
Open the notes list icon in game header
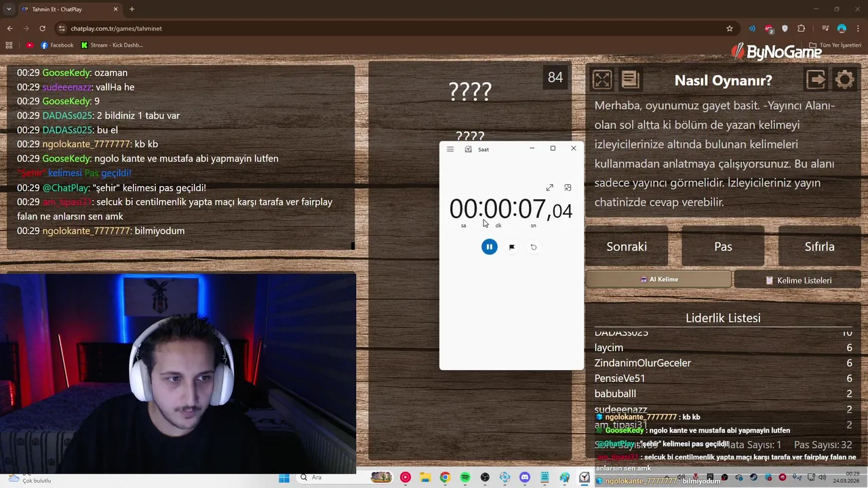tap(630, 80)
